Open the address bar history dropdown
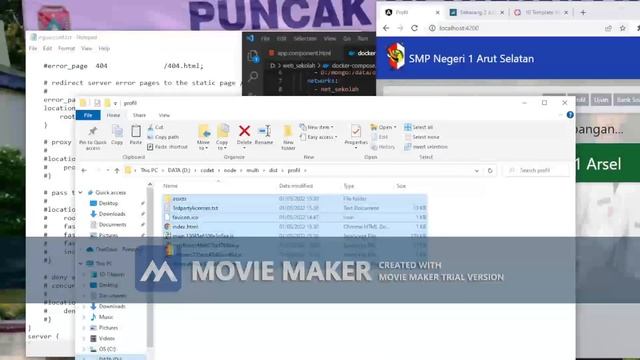640x360 pixels. click(476, 171)
